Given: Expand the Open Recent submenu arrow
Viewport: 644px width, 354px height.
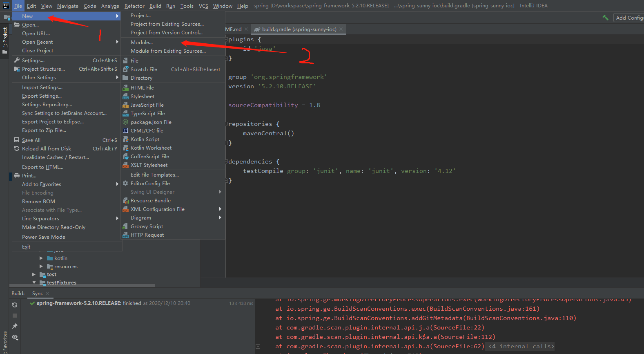Looking at the screenshot, I should (117, 42).
